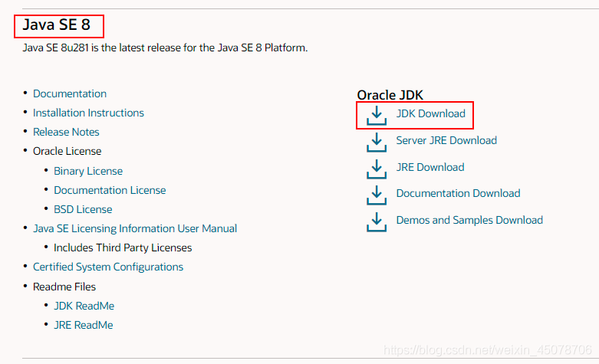Open the Documentation Download link

coord(458,193)
